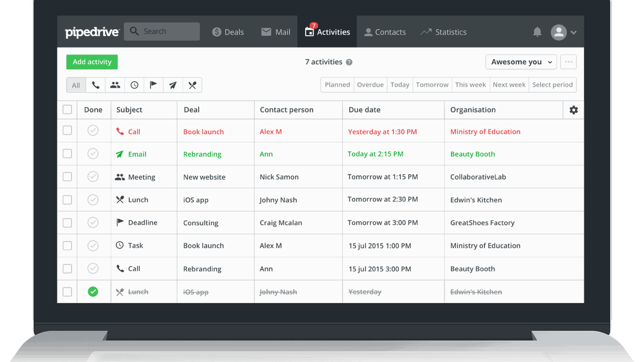Open table column settings gear
The image size is (644, 362).
pyautogui.click(x=574, y=110)
